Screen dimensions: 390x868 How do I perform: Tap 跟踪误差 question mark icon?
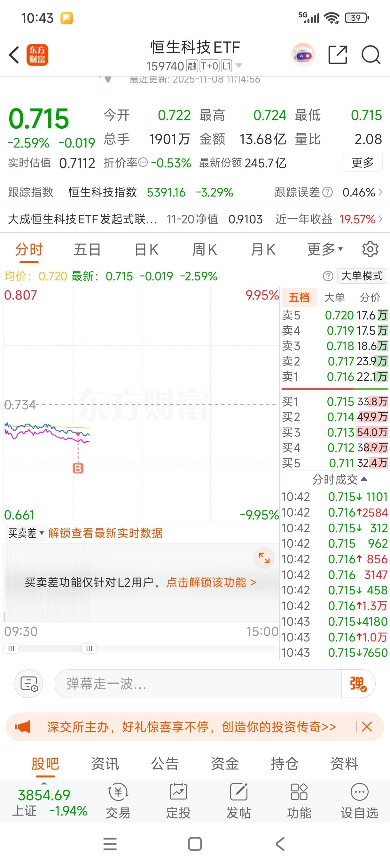327,192
